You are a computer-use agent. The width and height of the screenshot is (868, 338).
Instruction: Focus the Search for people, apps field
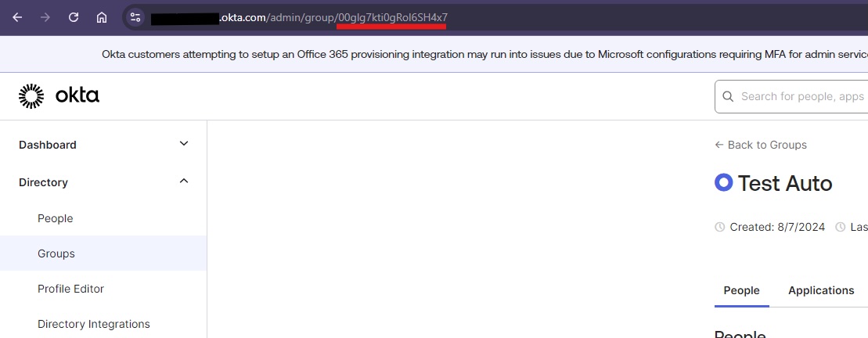pyautogui.click(x=798, y=96)
